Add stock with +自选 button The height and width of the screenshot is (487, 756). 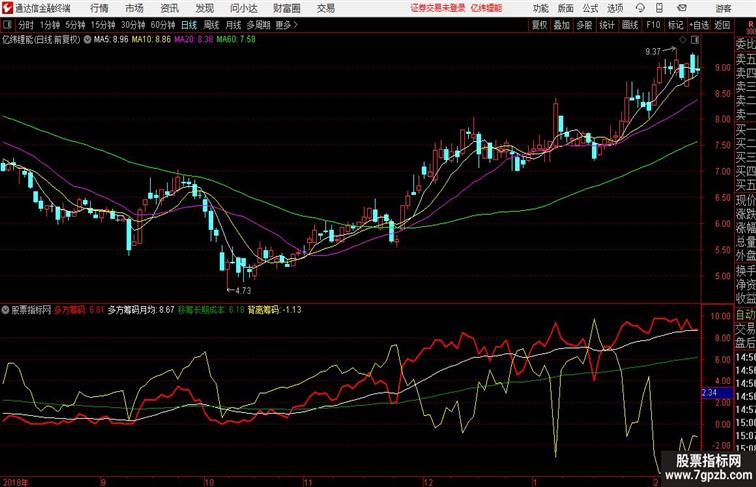(699, 25)
